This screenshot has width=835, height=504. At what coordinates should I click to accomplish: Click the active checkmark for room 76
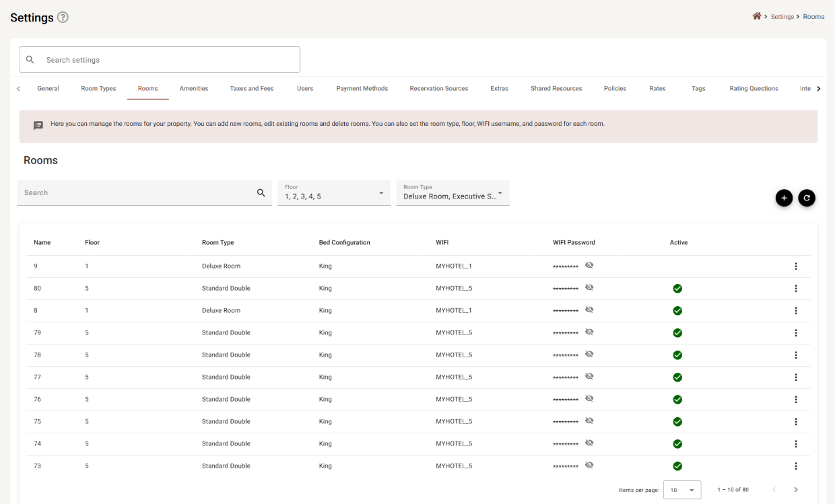pyautogui.click(x=677, y=400)
